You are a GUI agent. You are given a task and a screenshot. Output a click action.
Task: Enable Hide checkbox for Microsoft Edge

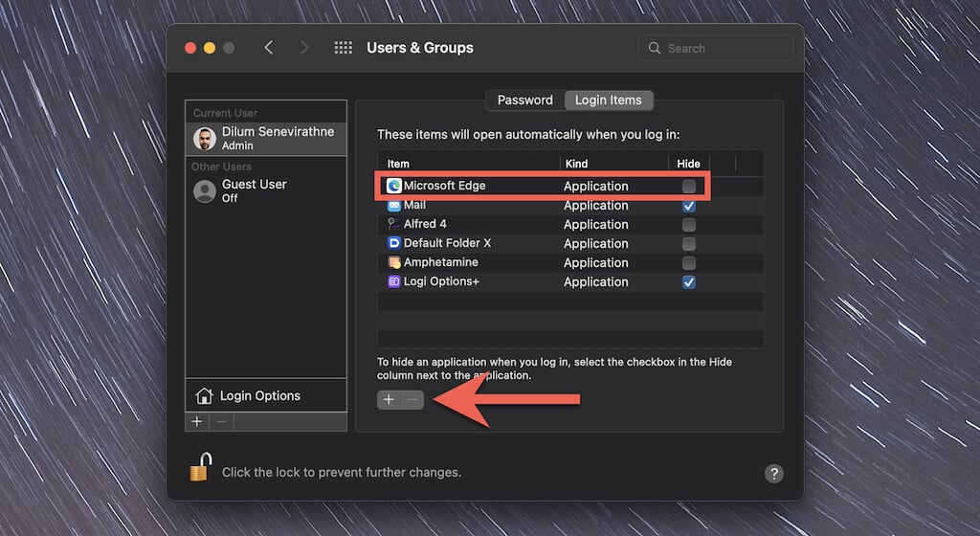[x=689, y=186]
